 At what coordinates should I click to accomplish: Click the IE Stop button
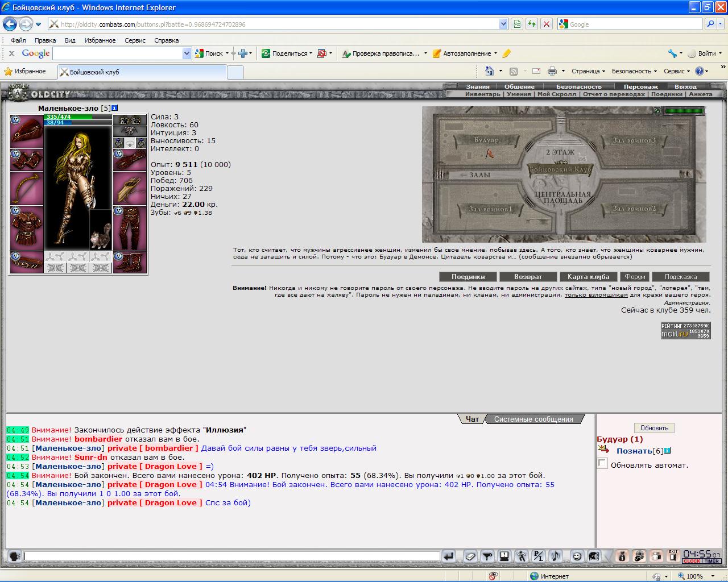tap(546, 24)
